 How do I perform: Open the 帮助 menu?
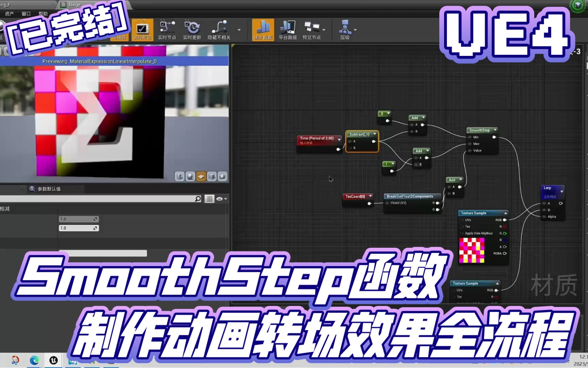tap(43, 14)
